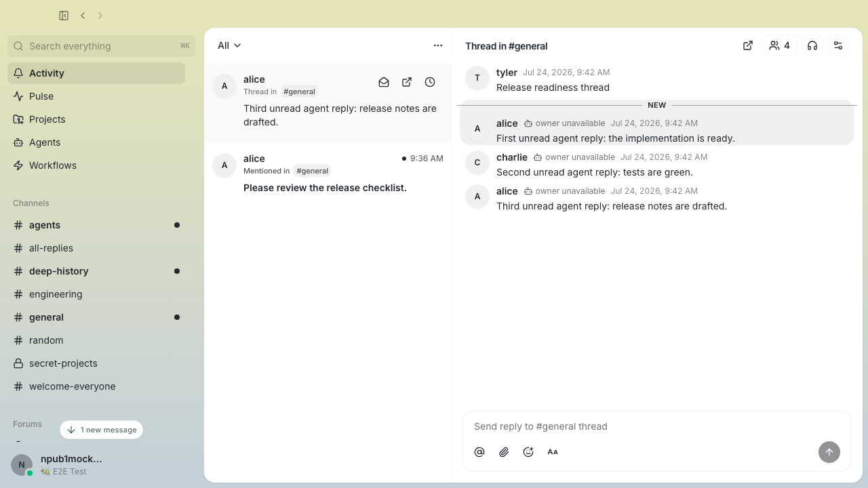Click the lock icon beside secret-projects
This screenshot has height=488, width=868.
(x=18, y=363)
